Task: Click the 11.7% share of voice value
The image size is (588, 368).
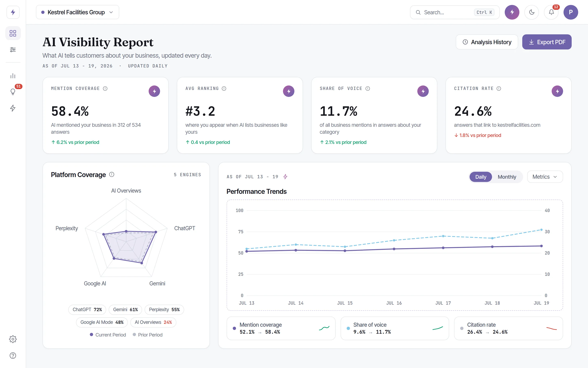Action: [x=339, y=111]
